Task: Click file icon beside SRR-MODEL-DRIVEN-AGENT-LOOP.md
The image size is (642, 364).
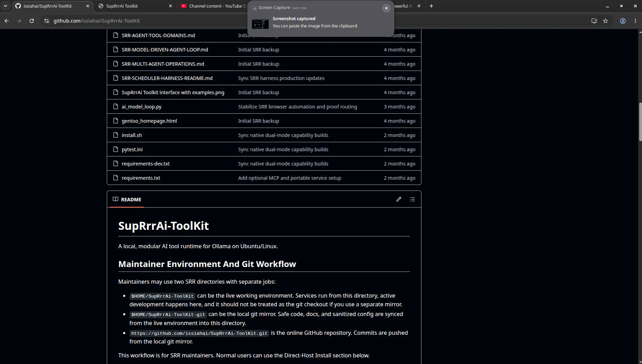Action: pyautogui.click(x=116, y=49)
